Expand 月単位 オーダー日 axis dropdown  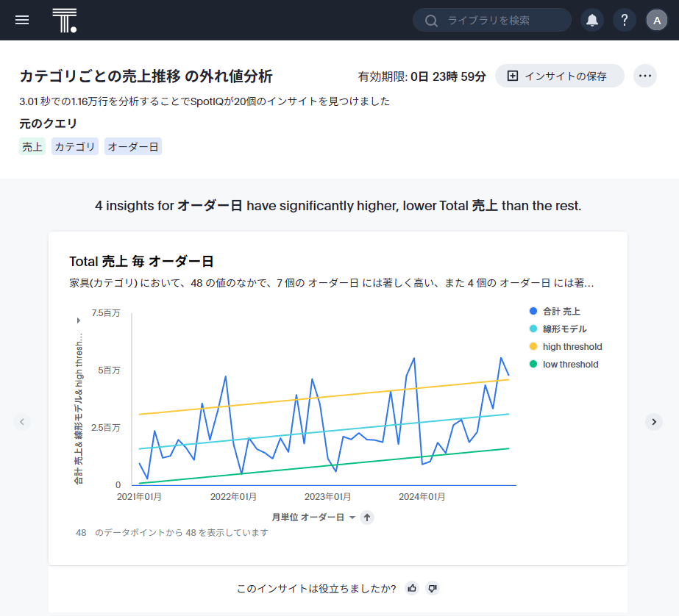pos(352,517)
